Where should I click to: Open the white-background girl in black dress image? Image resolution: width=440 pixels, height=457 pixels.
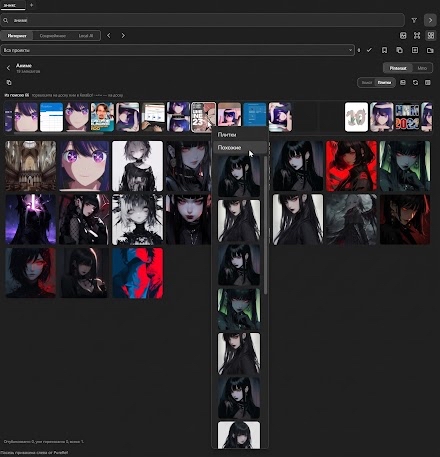pyautogui.click(x=137, y=166)
